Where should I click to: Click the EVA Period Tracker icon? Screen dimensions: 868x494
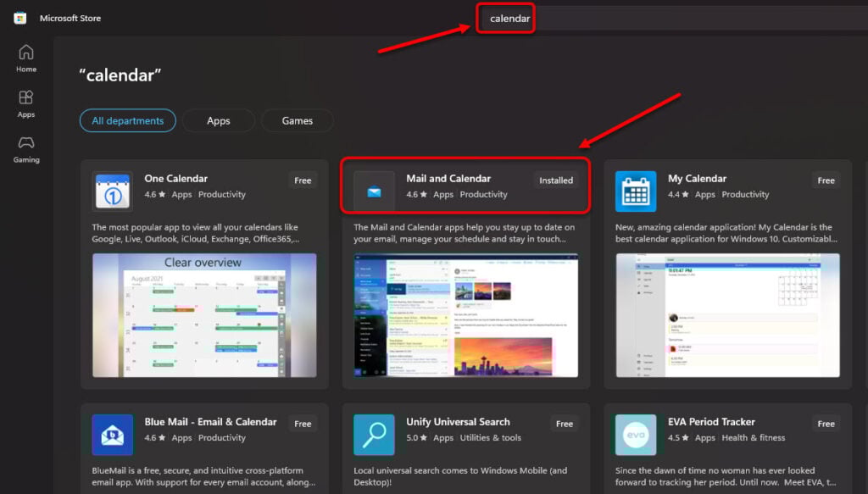[x=636, y=435]
